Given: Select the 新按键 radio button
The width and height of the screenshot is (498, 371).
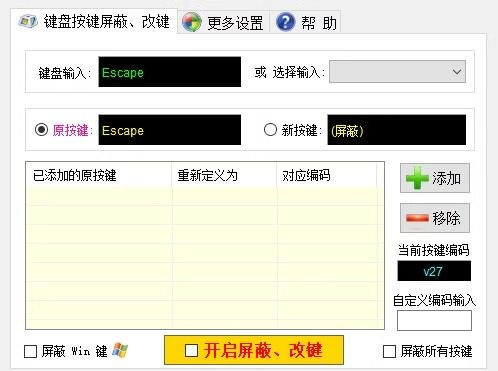Looking at the screenshot, I should [x=270, y=130].
